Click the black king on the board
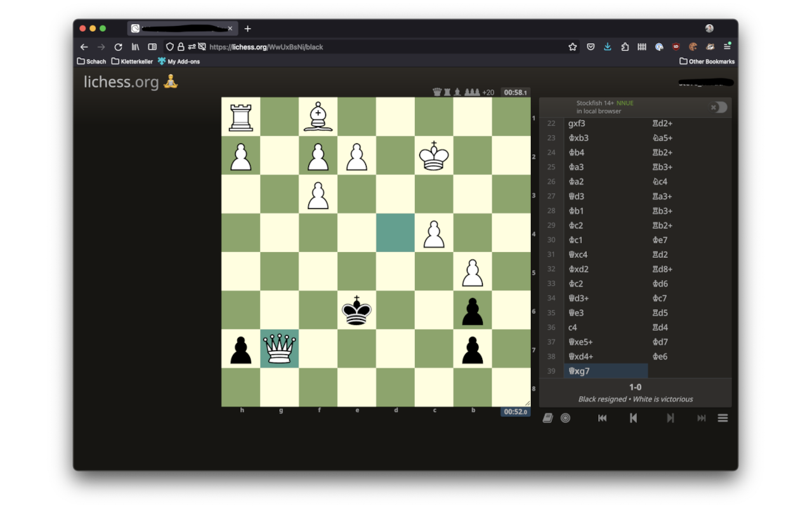812x508 pixels. click(x=357, y=310)
